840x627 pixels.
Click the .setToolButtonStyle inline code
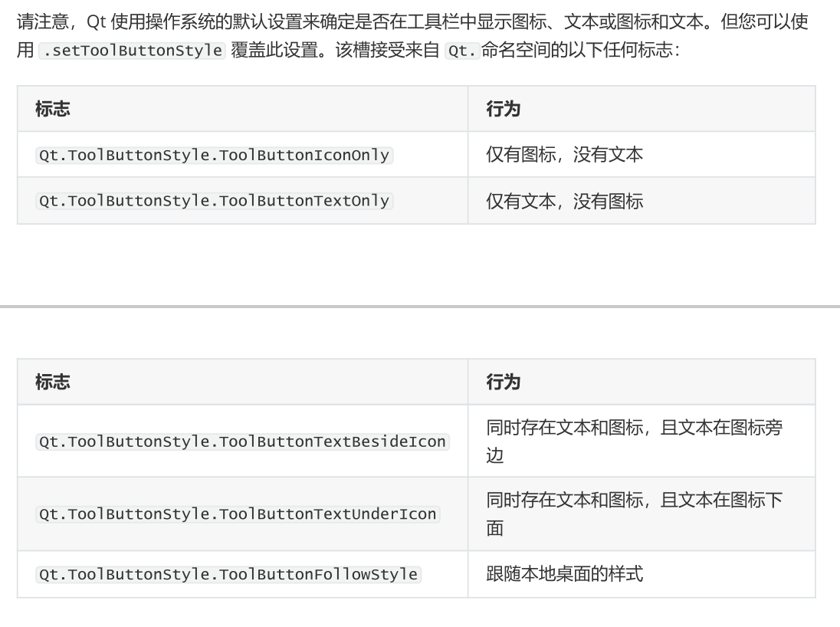point(131,51)
